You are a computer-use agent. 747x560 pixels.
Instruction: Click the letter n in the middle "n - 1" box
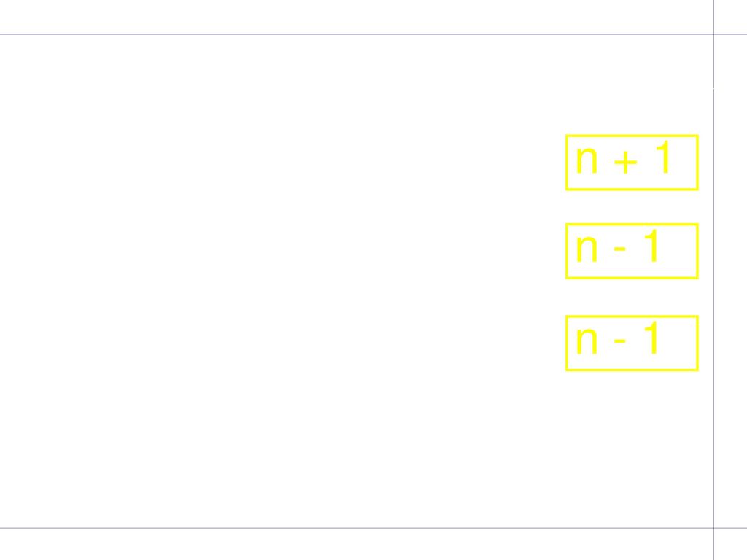587,249
